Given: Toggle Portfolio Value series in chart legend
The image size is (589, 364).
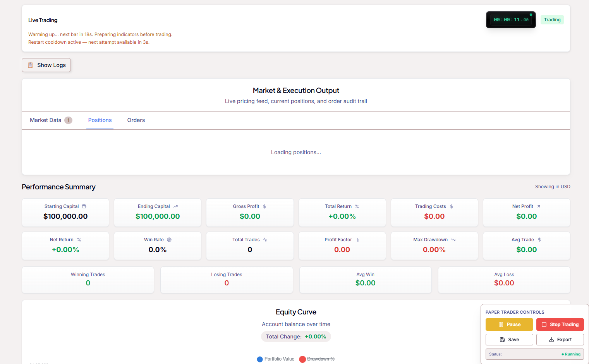Looking at the screenshot, I should click(276, 359).
